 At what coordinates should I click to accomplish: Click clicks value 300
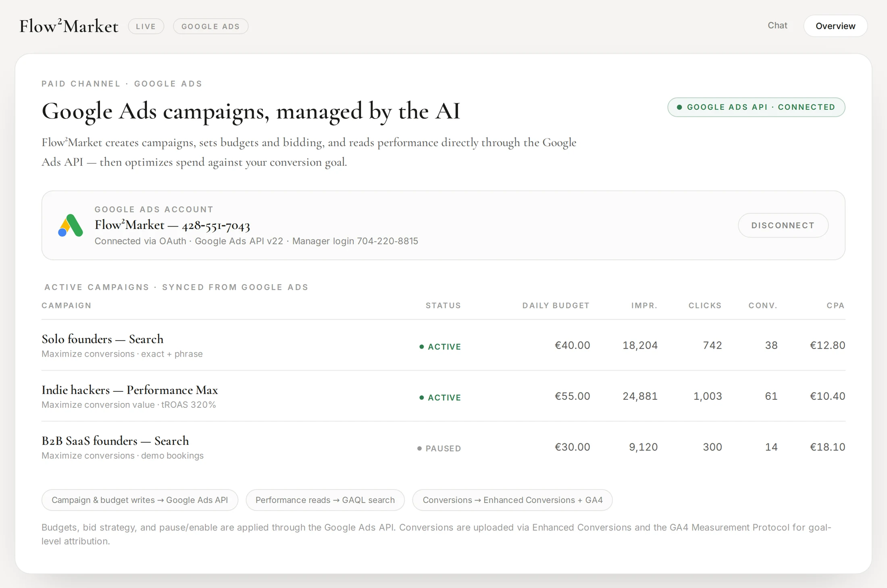point(712,447)
